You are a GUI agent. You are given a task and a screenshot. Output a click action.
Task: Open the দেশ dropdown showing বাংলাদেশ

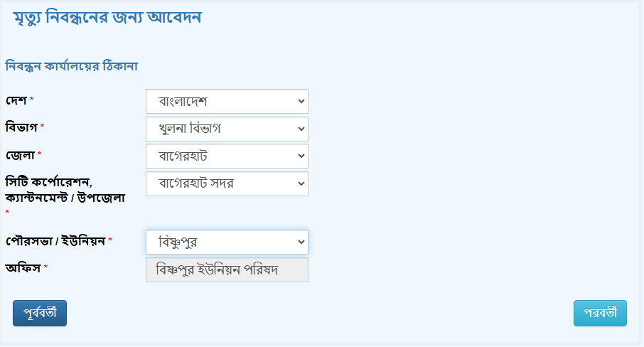click(x=227, y=102)
